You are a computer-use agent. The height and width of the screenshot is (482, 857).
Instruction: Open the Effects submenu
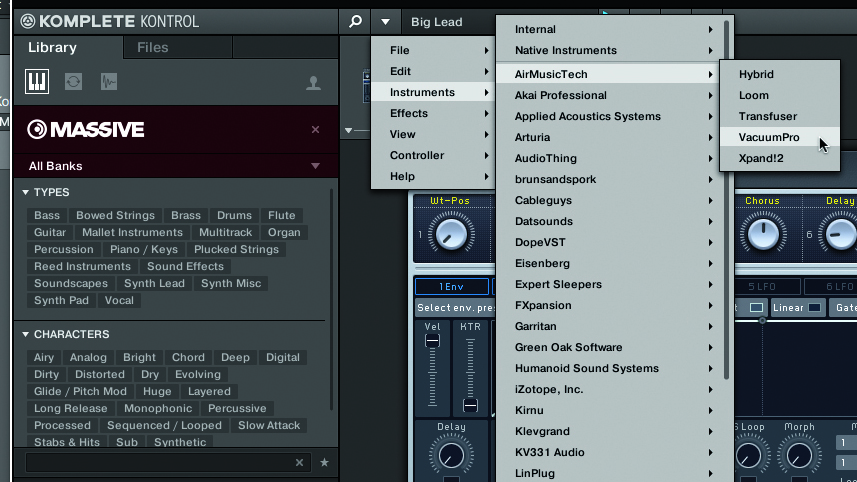[x=434, y=113]
